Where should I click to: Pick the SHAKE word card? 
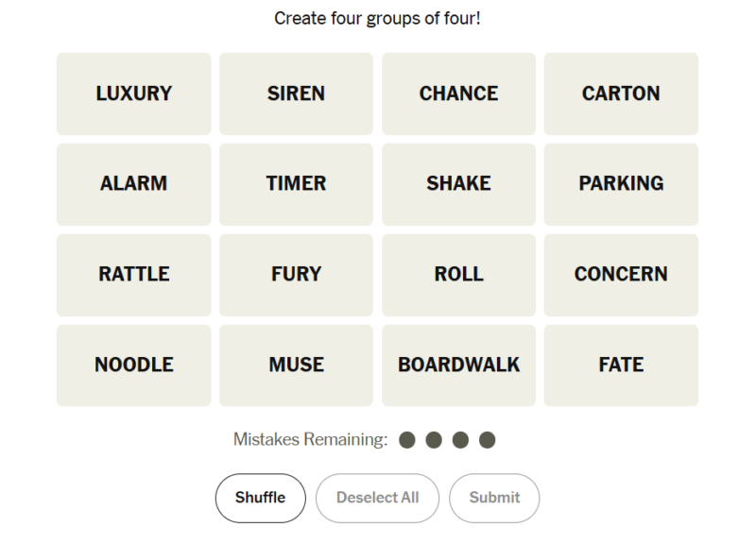coord(458,184)
